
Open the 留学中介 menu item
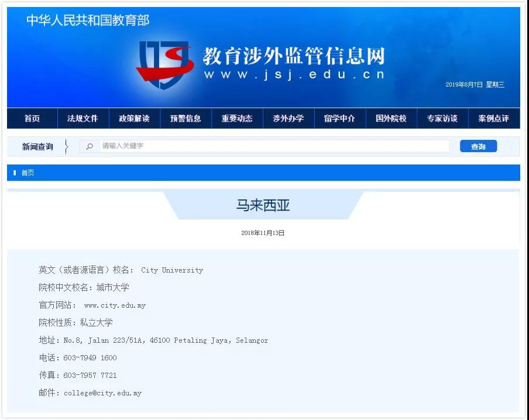pos(340,118)
